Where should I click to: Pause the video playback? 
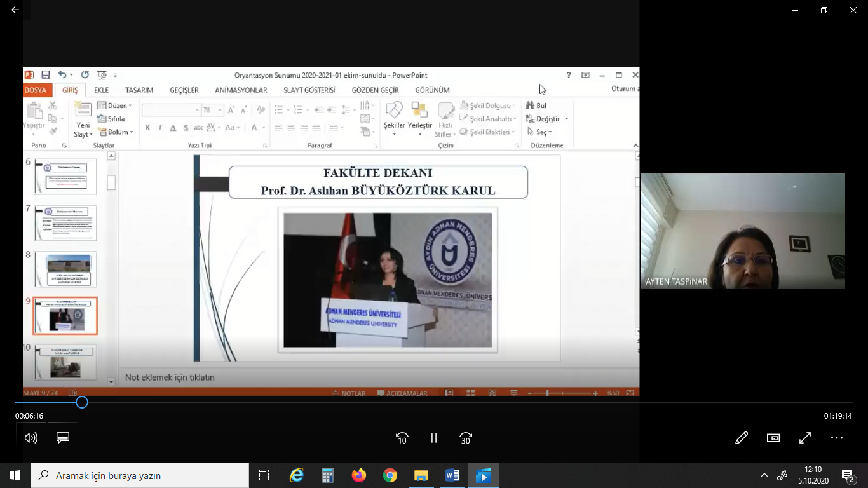click(434, 438)
